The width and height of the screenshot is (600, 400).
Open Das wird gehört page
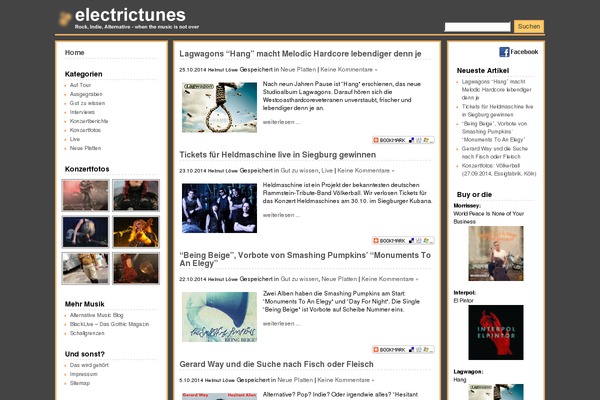[89, 365]
